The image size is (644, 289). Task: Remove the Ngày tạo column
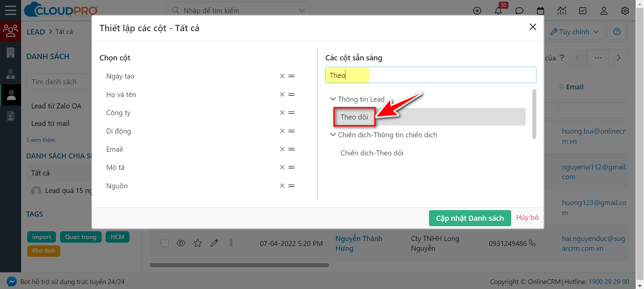pos(282,76)
